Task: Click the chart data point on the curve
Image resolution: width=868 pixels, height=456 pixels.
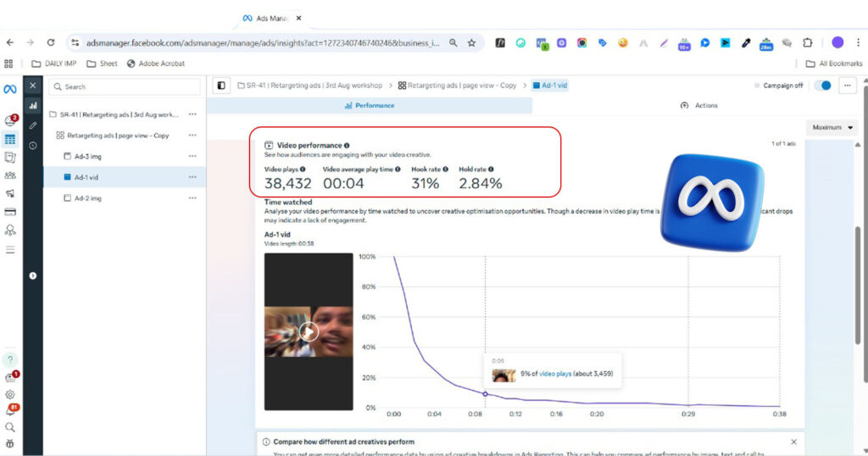Action: (x=485, y=394)
